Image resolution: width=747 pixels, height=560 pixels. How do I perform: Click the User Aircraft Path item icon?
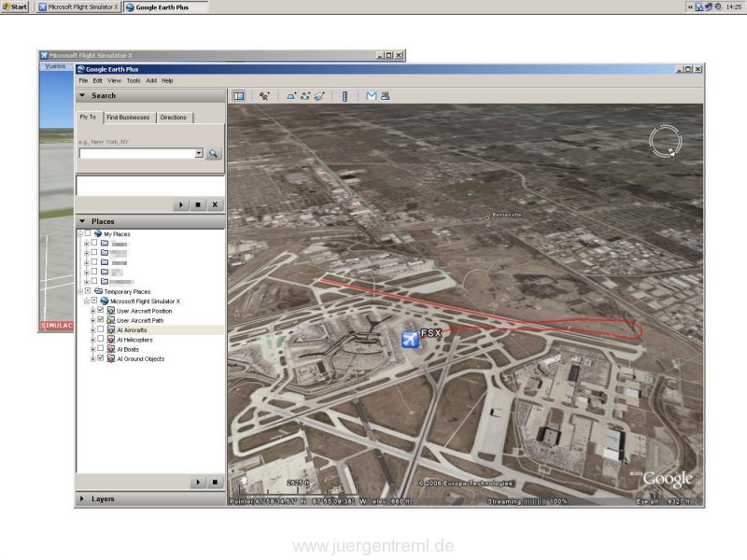tap(111, 320)
